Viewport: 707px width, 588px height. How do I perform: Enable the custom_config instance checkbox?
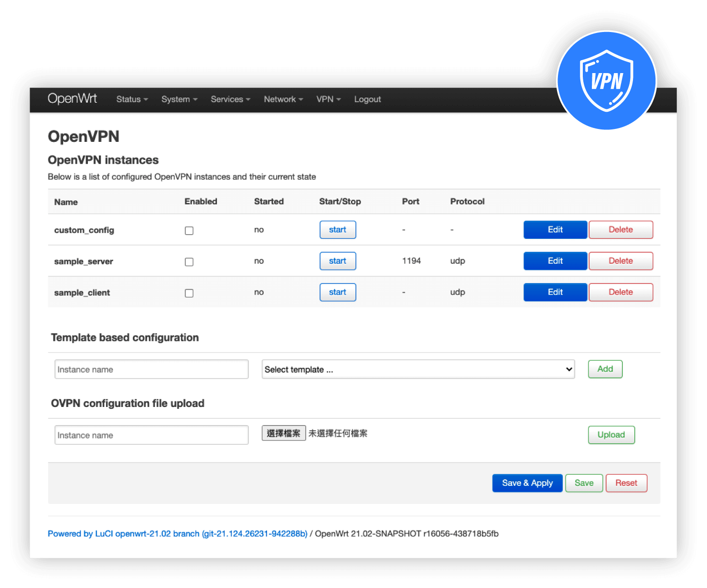click(x=189, y=231)
